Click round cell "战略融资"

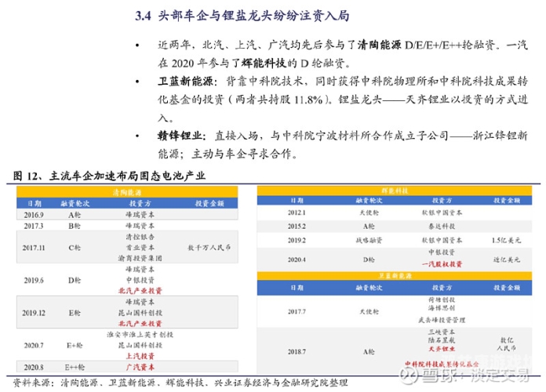click(x=369, y=240)
